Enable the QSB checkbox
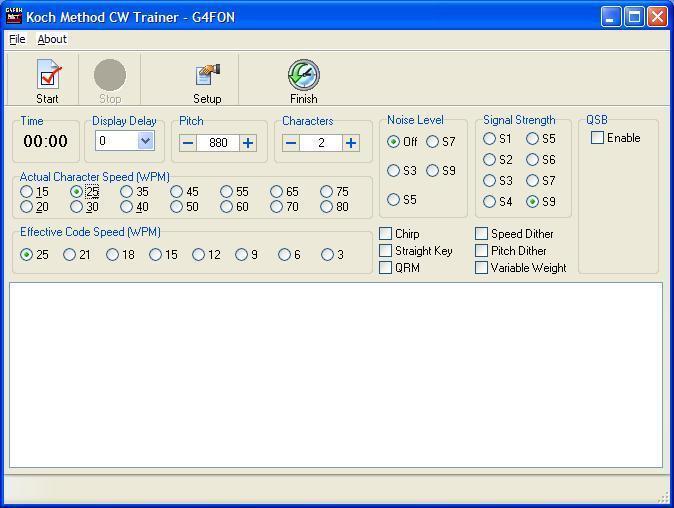 coord(598,138)
